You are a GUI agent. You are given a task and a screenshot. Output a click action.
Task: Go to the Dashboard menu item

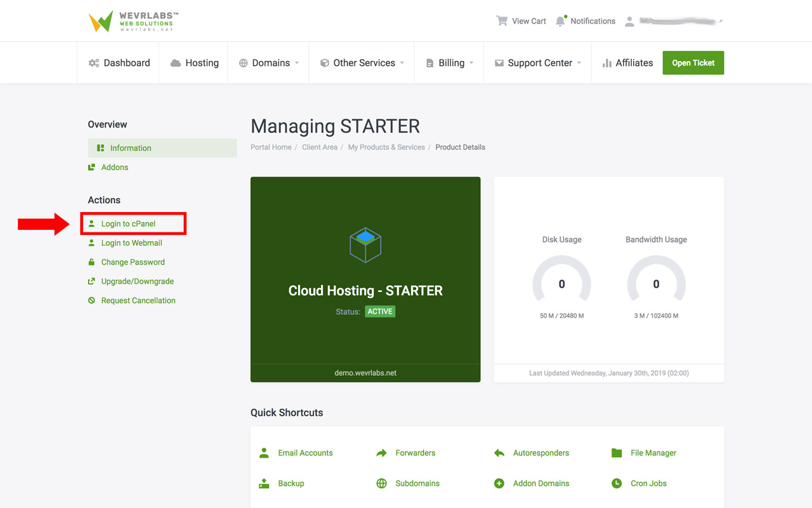coord(119,63)
